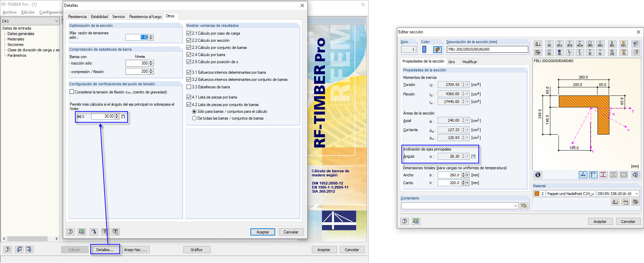Open the CA1 case dropdown
The width and height of the screenshot is (644, 263).
click(56, 21)
